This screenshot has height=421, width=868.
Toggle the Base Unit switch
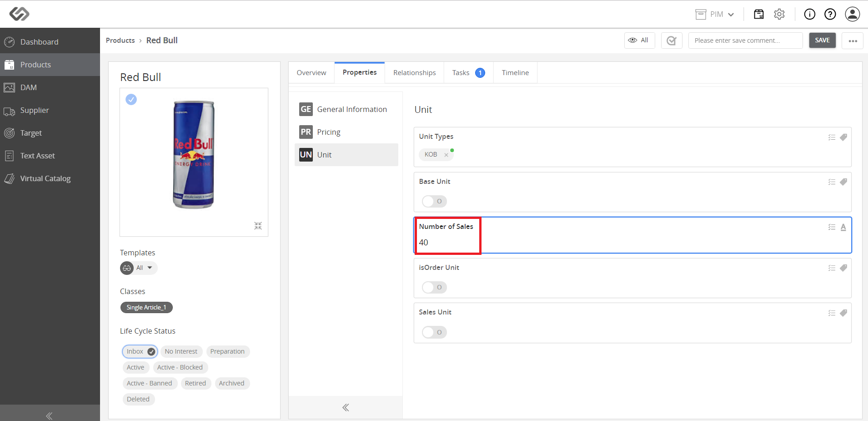click(434, 201)
